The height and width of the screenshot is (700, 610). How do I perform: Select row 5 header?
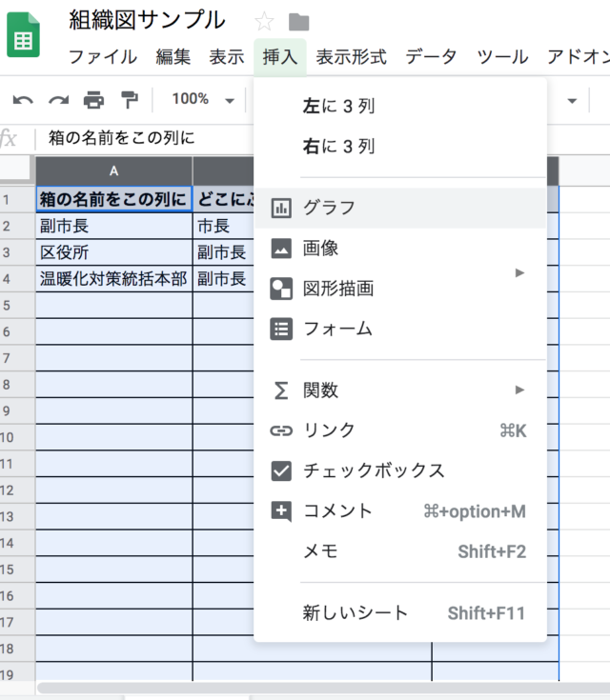(17, 306)
